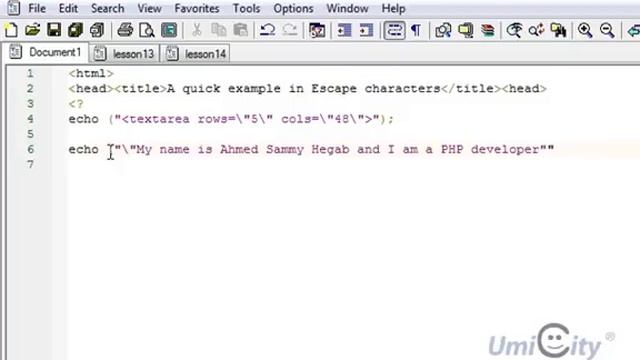Click the toolbar icon right of Save All
This screenshot has height=360, width=640.
pyautogui.click(x=97, y=30)
